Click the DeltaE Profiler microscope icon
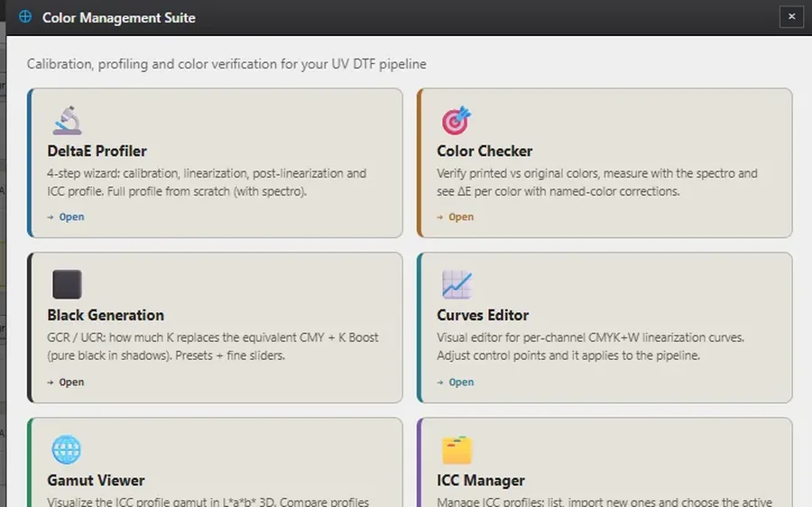812x507 pixels. 68,121
